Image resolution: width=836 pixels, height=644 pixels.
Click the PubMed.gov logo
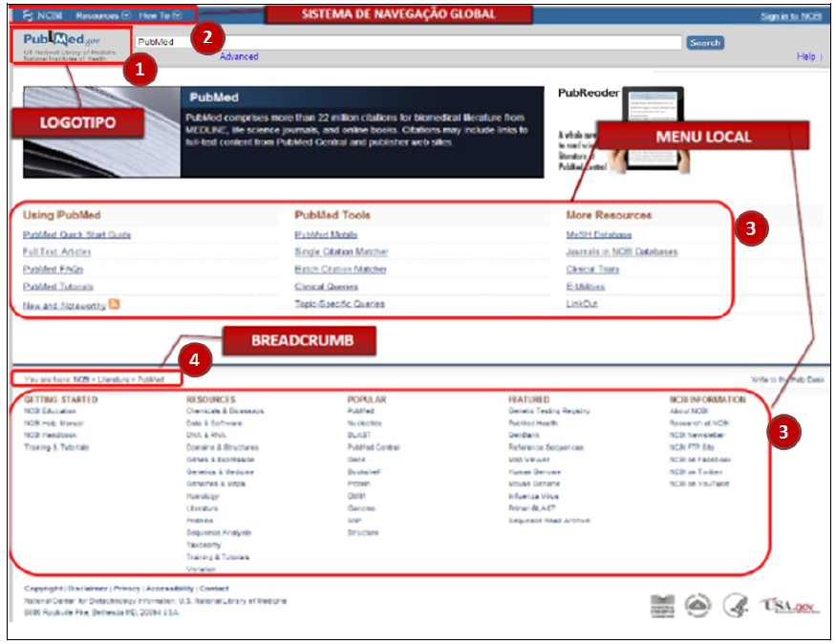pos(59,41)
